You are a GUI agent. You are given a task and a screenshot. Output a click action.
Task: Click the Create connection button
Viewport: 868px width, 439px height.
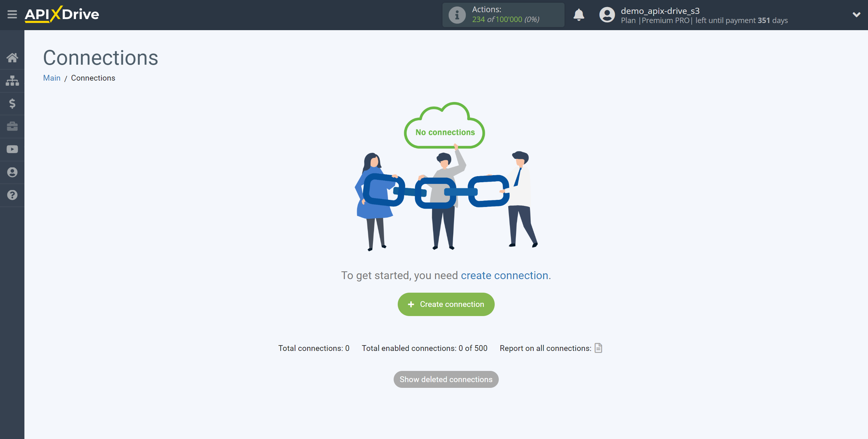coord(446,304)
